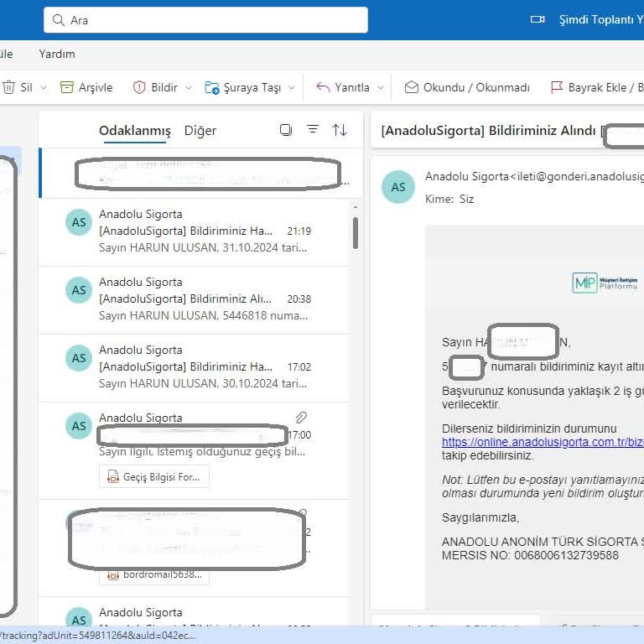Click the AS avatar of 21:19 email
Screen dimensions: 644x644
79,222
